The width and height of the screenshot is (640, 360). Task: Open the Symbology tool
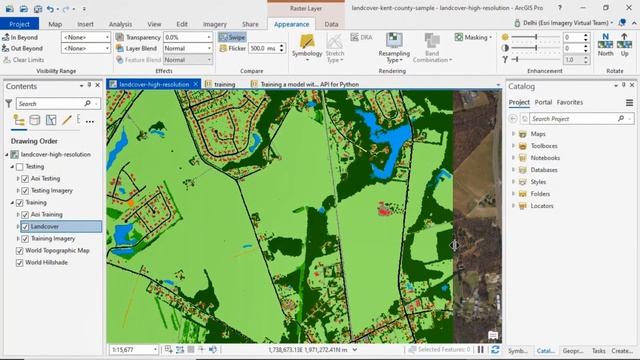point(307,48)
